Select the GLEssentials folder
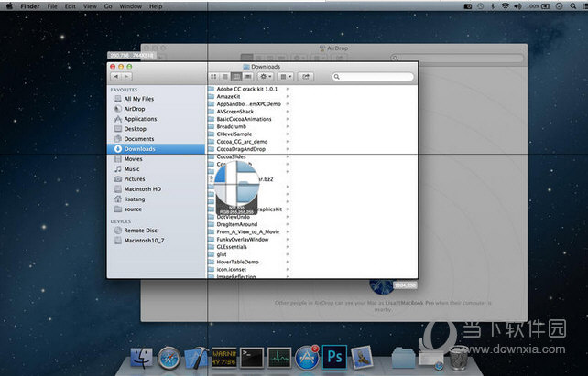Screen dimensions: 588x376 [232, 247]
